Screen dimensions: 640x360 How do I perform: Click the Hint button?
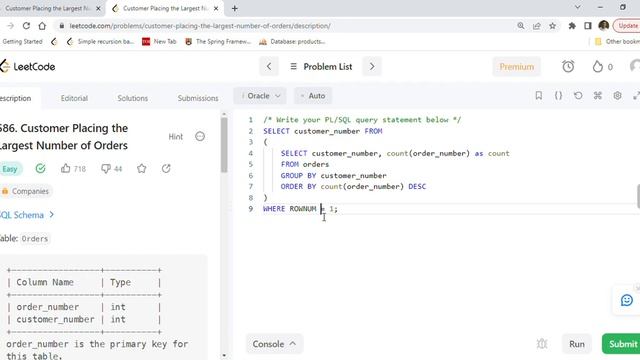click(176, 137)
